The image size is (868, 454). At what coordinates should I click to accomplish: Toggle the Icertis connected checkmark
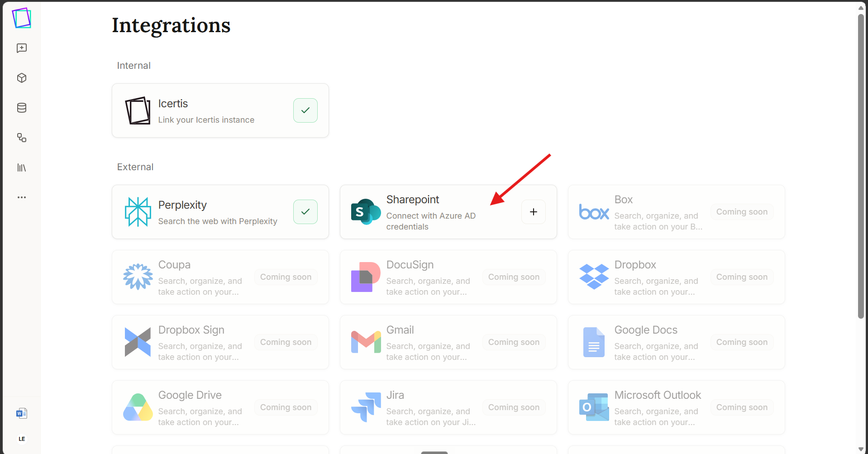(305, 110)
